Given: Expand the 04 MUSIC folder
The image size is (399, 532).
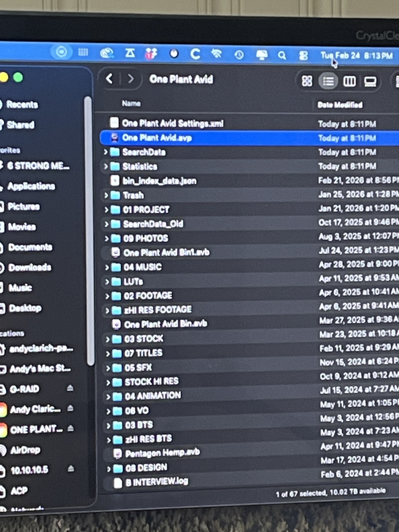Looking at the screenshot, I should [x=107, y=267].
